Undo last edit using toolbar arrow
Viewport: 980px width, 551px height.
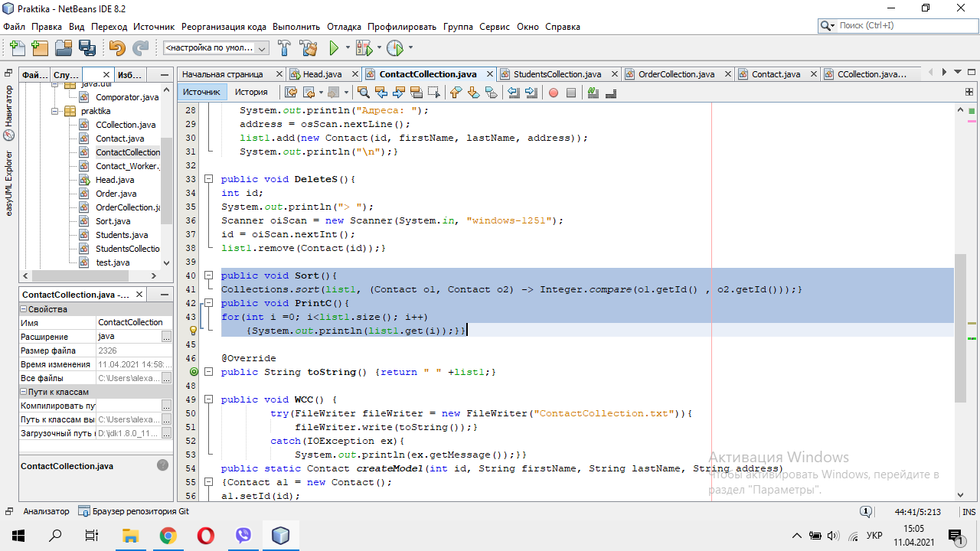tap(116, 48)
